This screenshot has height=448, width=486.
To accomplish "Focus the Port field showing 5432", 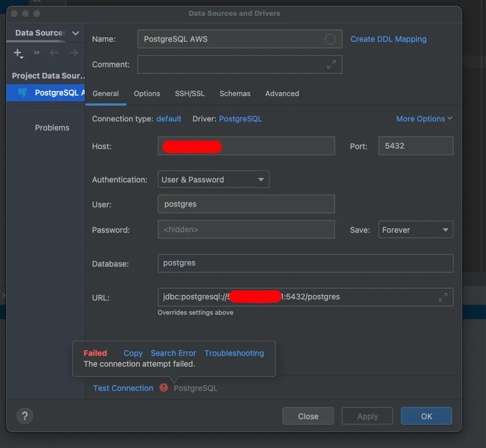I will tap(415, 146).
